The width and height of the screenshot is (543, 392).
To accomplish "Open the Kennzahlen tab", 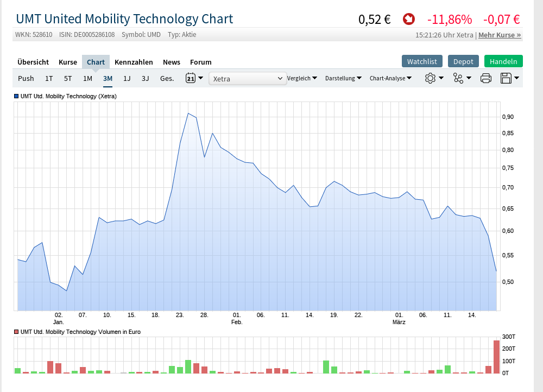I will coord(134,62).
